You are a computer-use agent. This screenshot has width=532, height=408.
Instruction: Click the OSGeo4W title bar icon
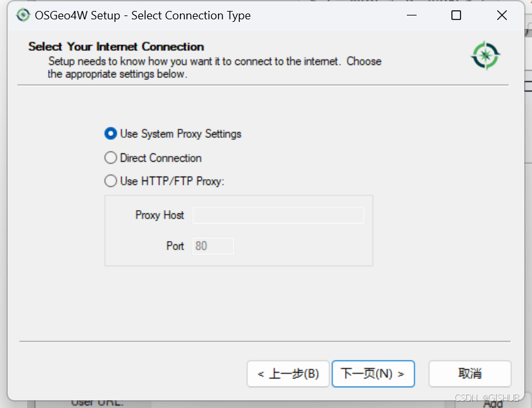pyautogui.click(x=23, y=15)
